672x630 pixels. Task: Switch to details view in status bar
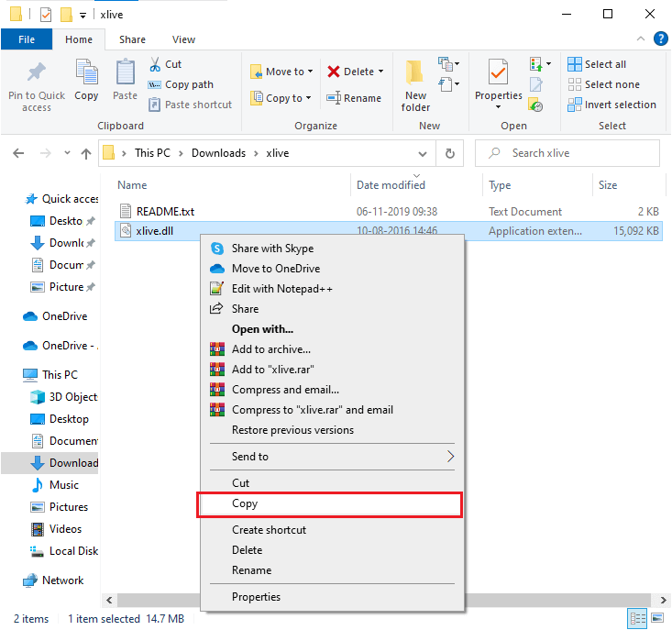click(636, 618)
